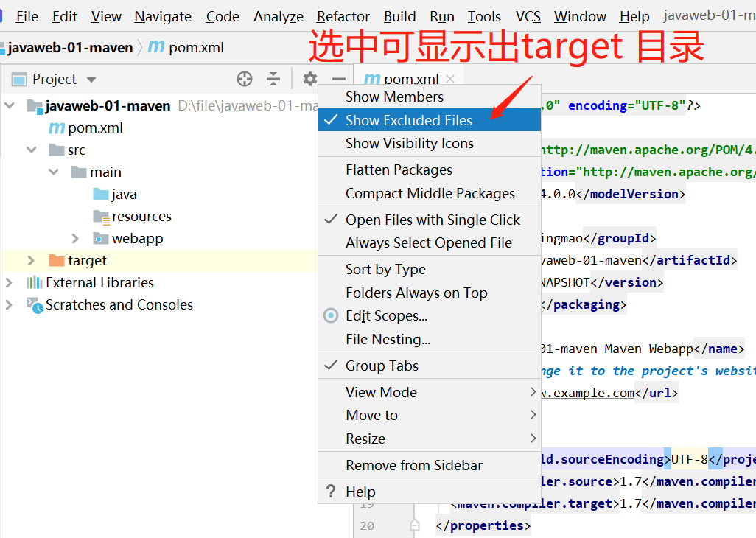Select the pom.xml file in tree
The width and height of the screenshot is (756, 538).
[x=95, y=127]
